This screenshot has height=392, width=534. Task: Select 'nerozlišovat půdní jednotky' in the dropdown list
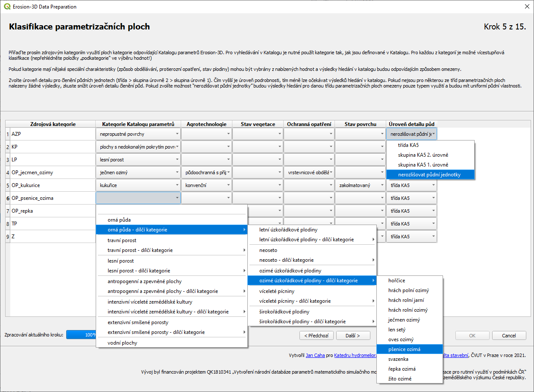(430, 174)
